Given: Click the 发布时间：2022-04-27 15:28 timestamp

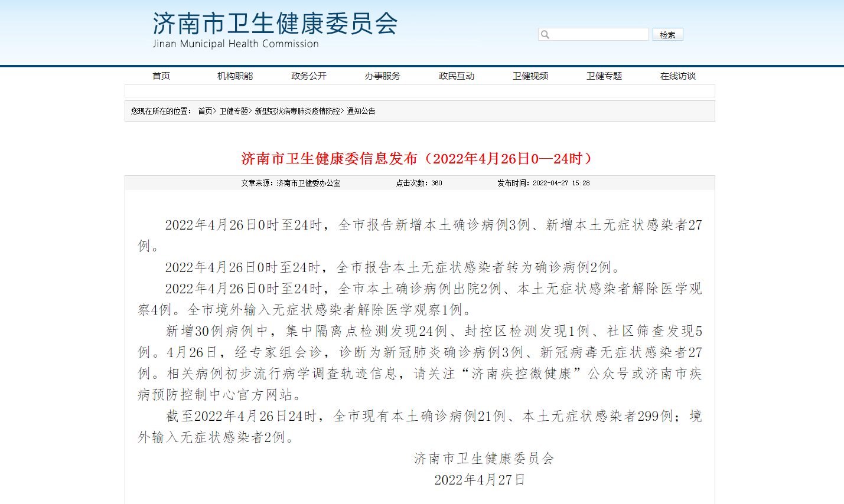Looking at the screenshot, I should 543,183.
